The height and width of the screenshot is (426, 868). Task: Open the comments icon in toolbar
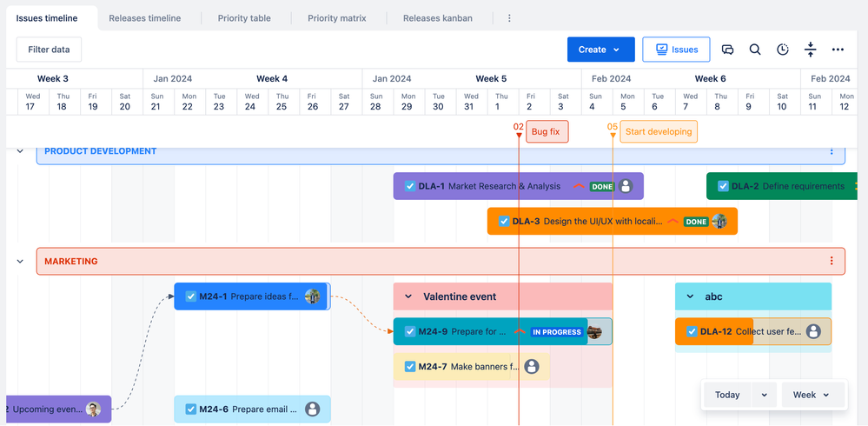pyautogui.click(x=727, y=50)
